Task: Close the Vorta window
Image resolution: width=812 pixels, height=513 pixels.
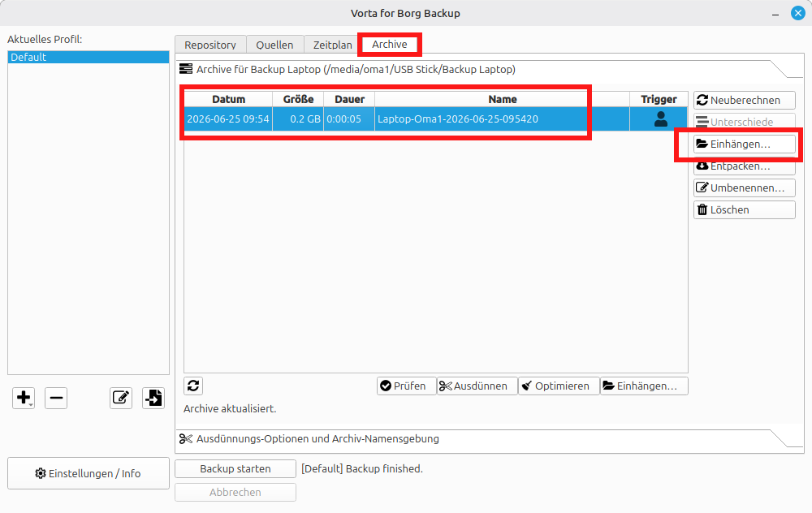Action: pos(797,14)
